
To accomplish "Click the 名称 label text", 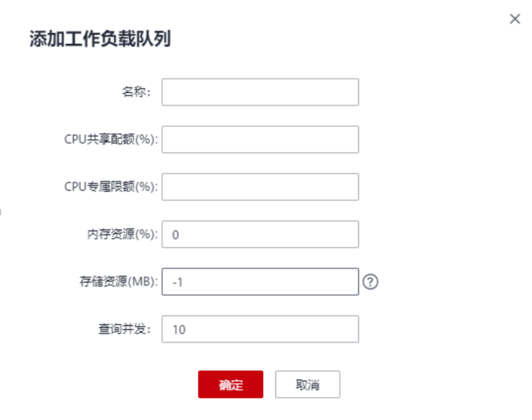I will tap(136, 92).
